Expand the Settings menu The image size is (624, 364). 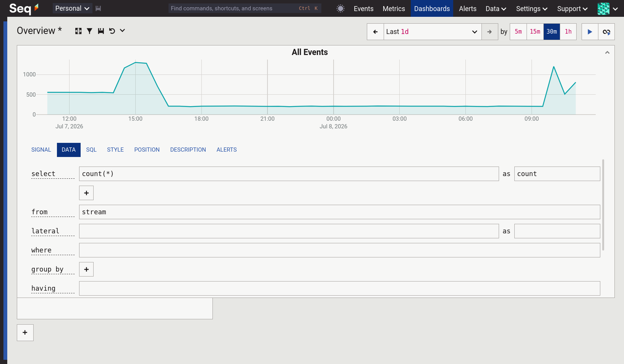click(x=532, y=8)
